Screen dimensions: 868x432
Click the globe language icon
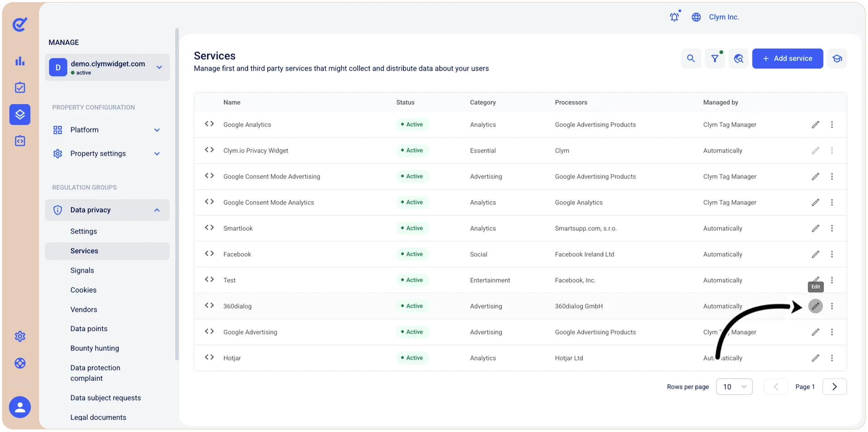[x=696, y=17]
